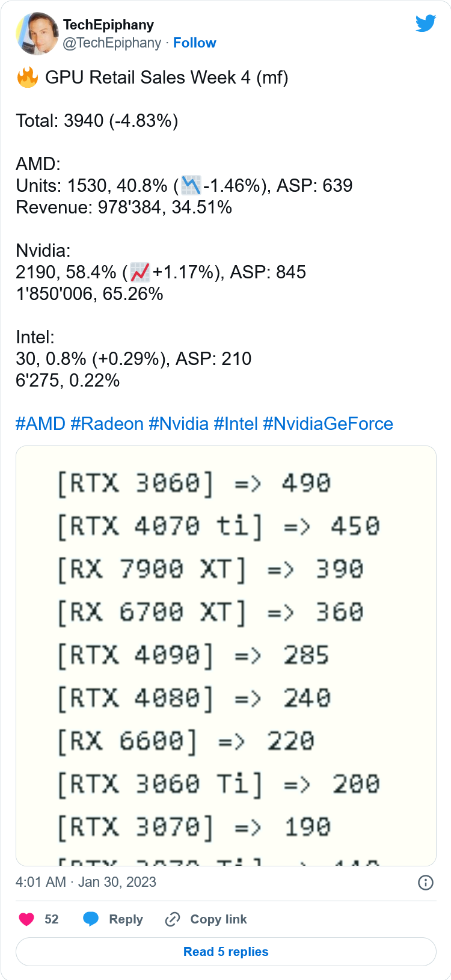Open the #AMD hashtag
Screen dimensions: 451x980
[40, 424]
